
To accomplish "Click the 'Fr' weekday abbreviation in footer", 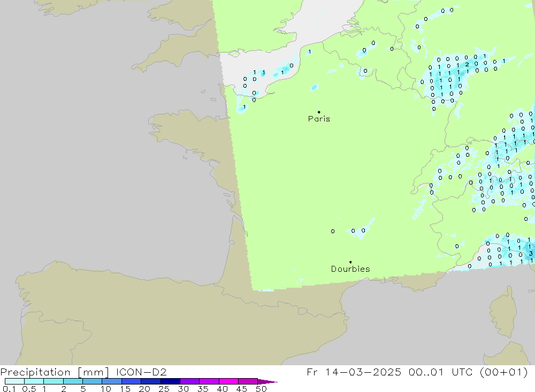I will 312,372.
